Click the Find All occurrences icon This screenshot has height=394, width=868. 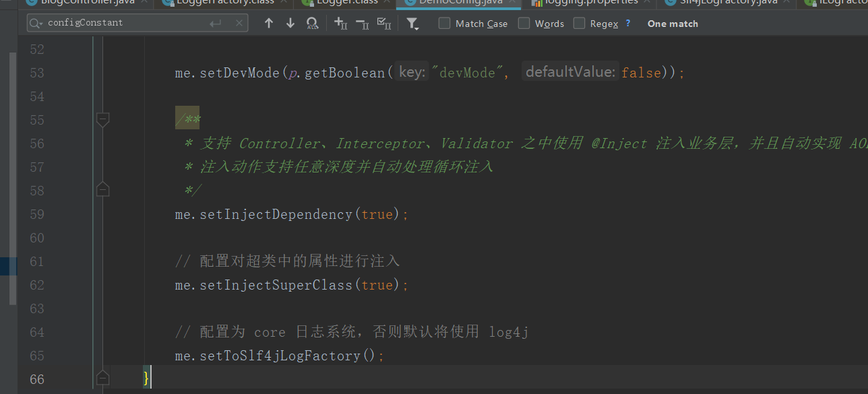click(312, 24)
